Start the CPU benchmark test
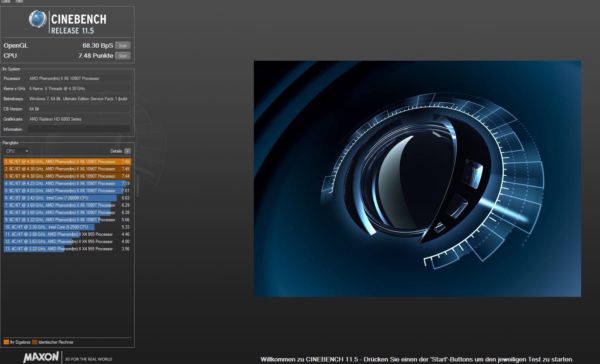The height and width of the screenshot is (364, 600). (123, 56)
